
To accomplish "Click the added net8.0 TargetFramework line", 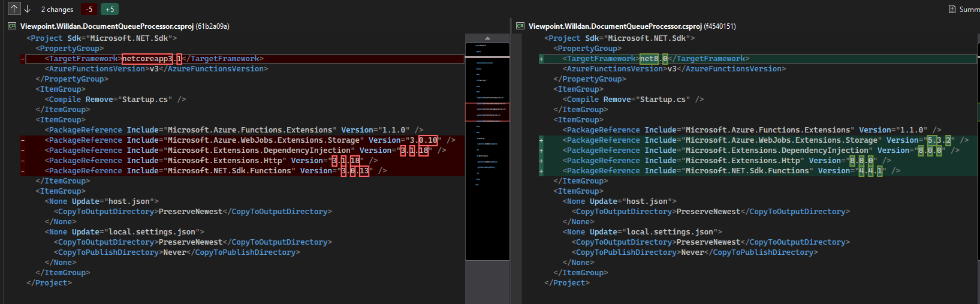I will [x=656, y=59].
